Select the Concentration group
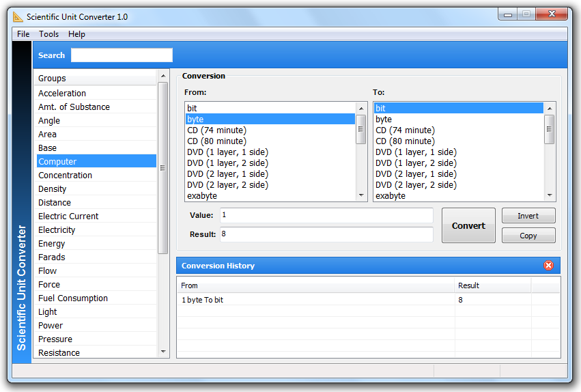 (x=96, y=176)
